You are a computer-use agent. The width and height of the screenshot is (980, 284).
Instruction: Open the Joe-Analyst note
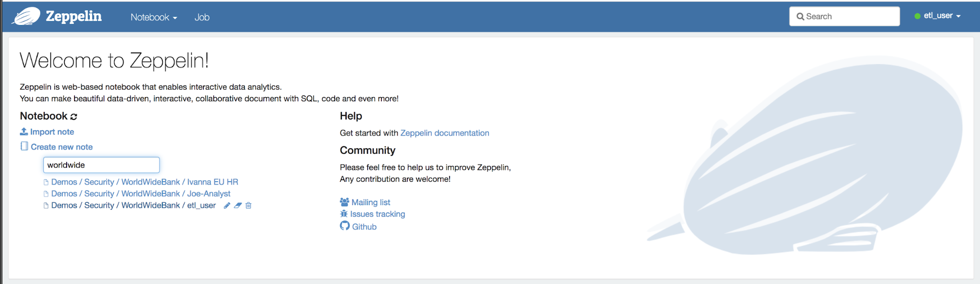click(141, 194)
